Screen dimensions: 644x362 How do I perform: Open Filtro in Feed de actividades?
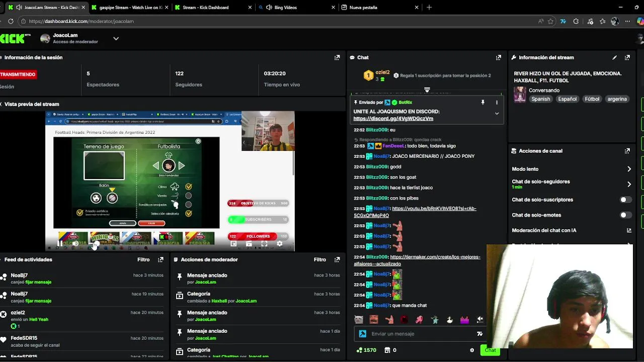[x=143, y=259]
